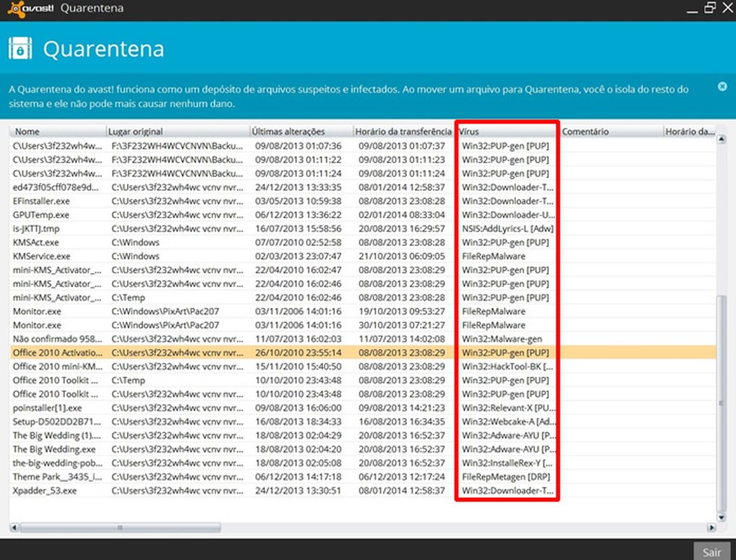Click the horizontal scrollbar thumb

point(120,528)
